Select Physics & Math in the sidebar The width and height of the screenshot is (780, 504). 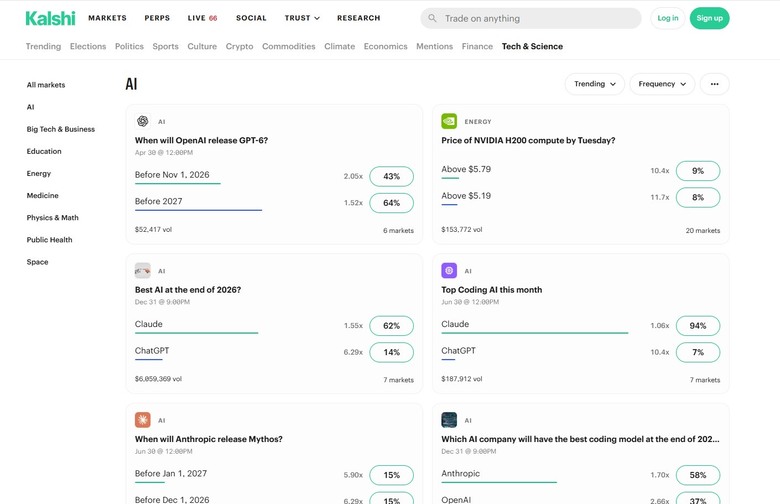[x=53, y=217]
